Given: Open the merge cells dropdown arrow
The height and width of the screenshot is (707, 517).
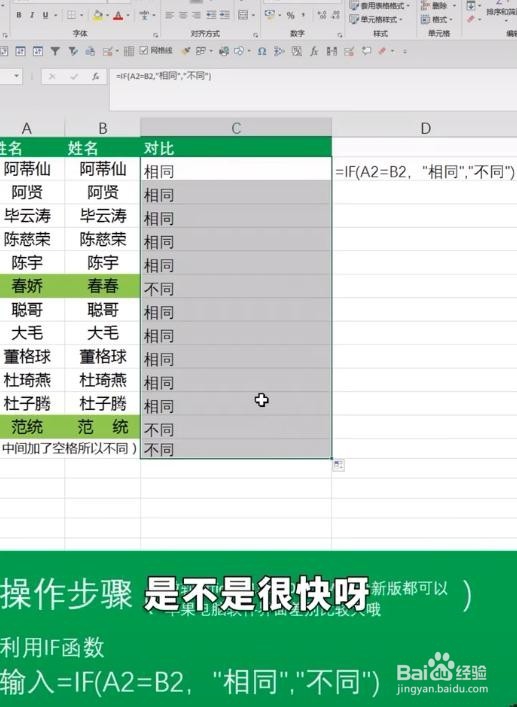Looking at the screenshot, I should click(252, 16).
